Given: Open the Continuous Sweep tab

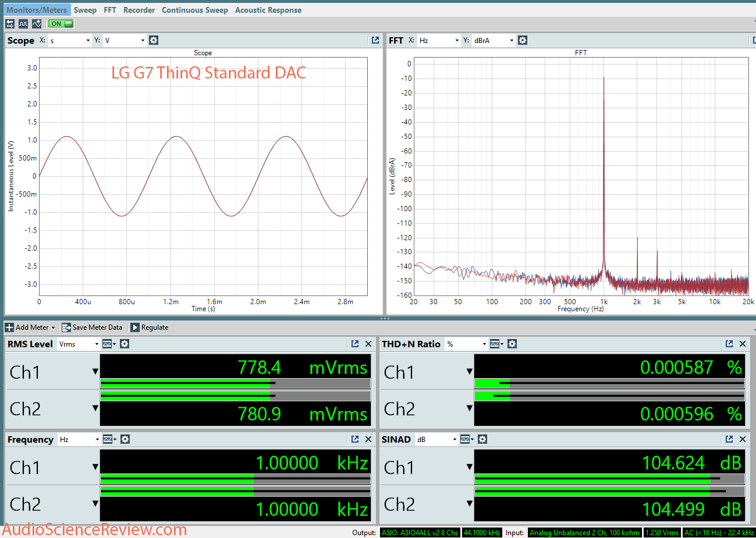Looking at the screenshot, I should [x=195, y=10].
